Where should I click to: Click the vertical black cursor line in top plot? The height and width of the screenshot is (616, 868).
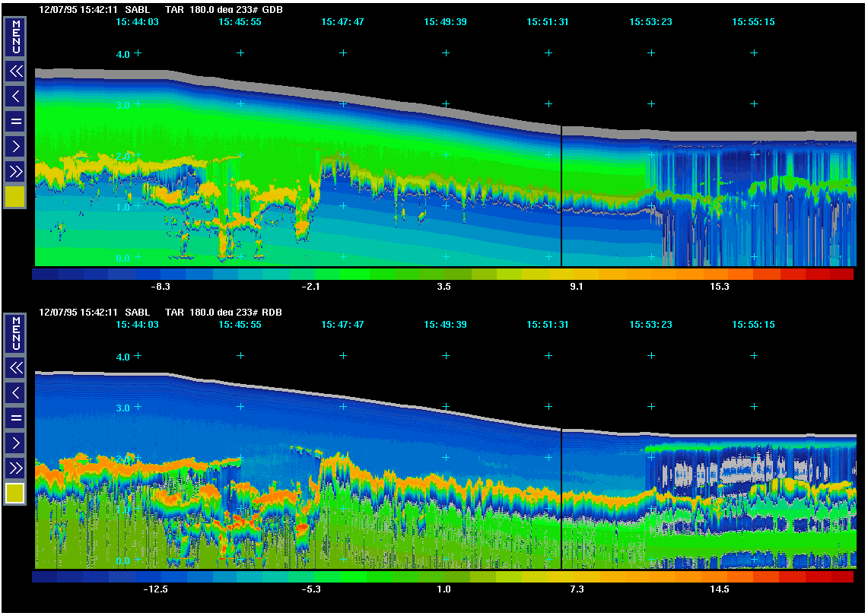tap(561, 198)
